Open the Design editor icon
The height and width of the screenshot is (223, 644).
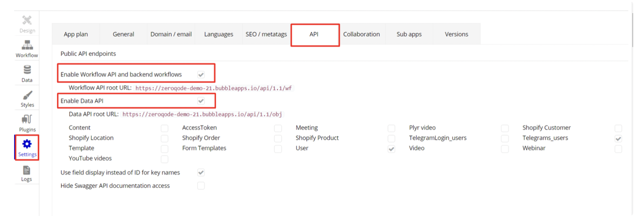pos(27,20)
